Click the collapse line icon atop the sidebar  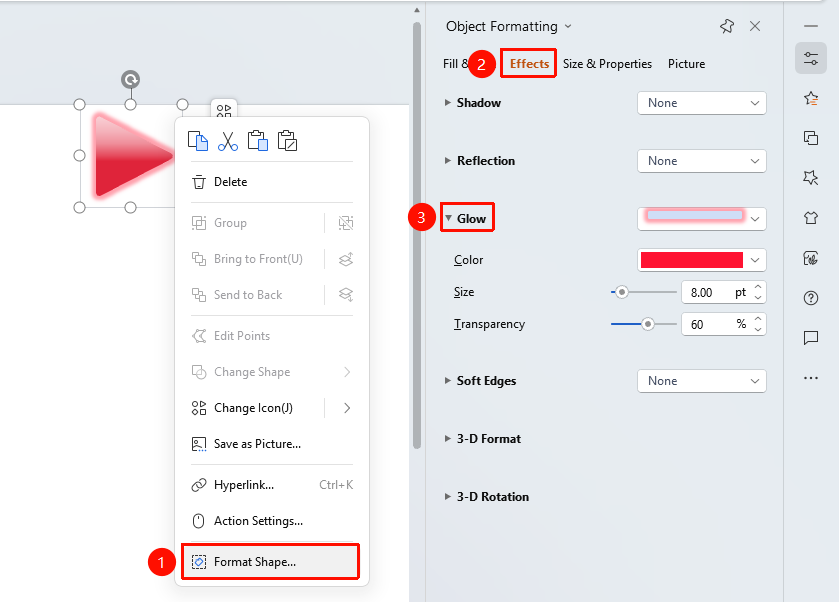click(x=811, y=26)
